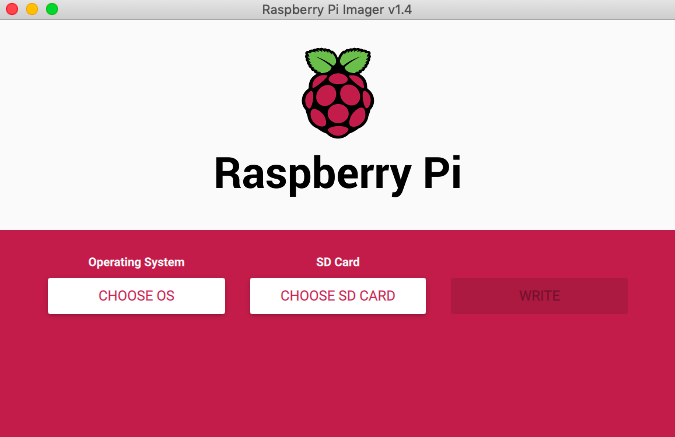The width and height of the screenshot is (675, 437).
Task: Maximize the window with the green button
Action: point(52,9)
